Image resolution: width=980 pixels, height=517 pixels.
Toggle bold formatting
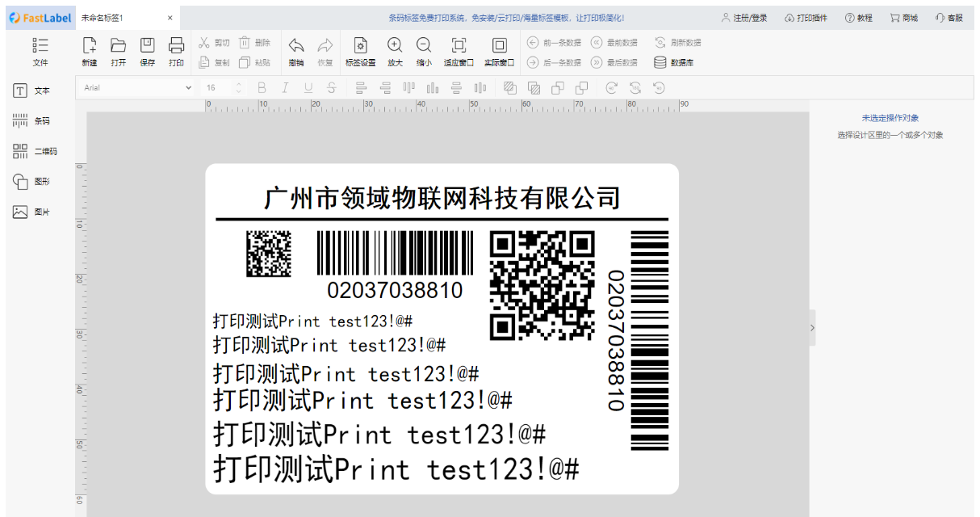tap(262, 87)
